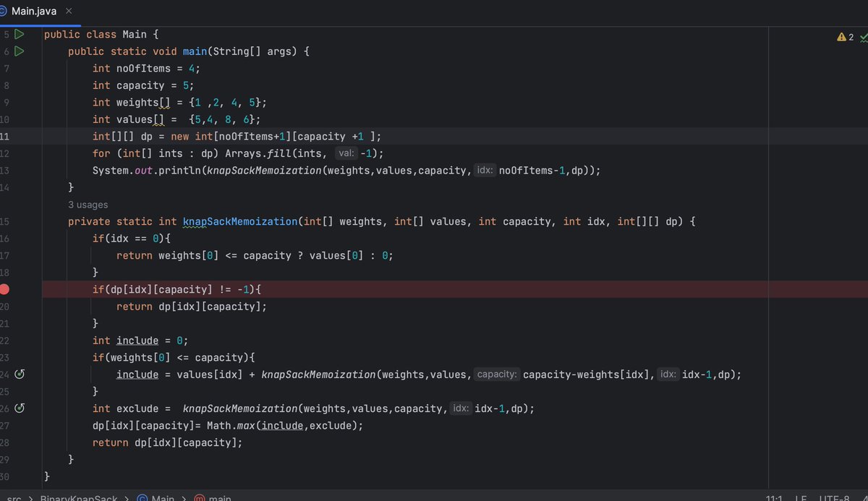Click the Java class icon on Main.java tab

point(3,12)
